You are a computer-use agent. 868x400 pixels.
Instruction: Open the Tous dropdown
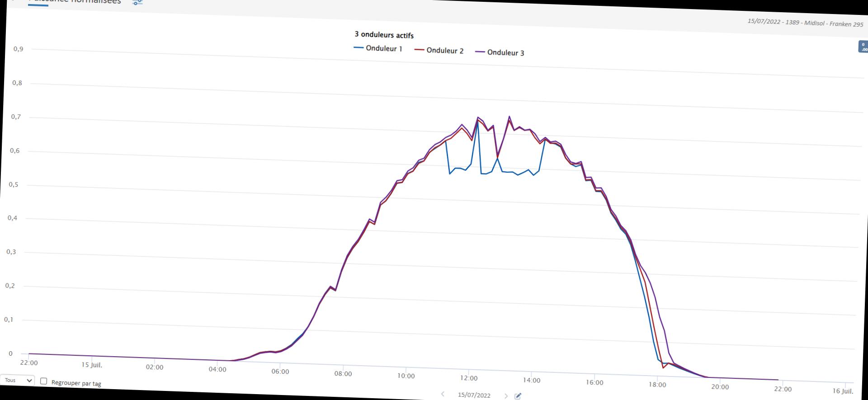tap(18, 380)
